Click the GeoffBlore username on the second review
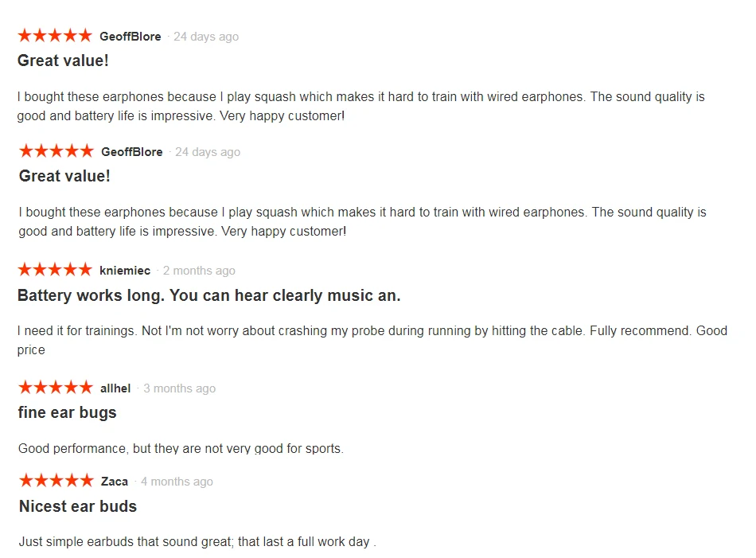The height and width of the screenshot is (558, 756). (x=131, y=152)
